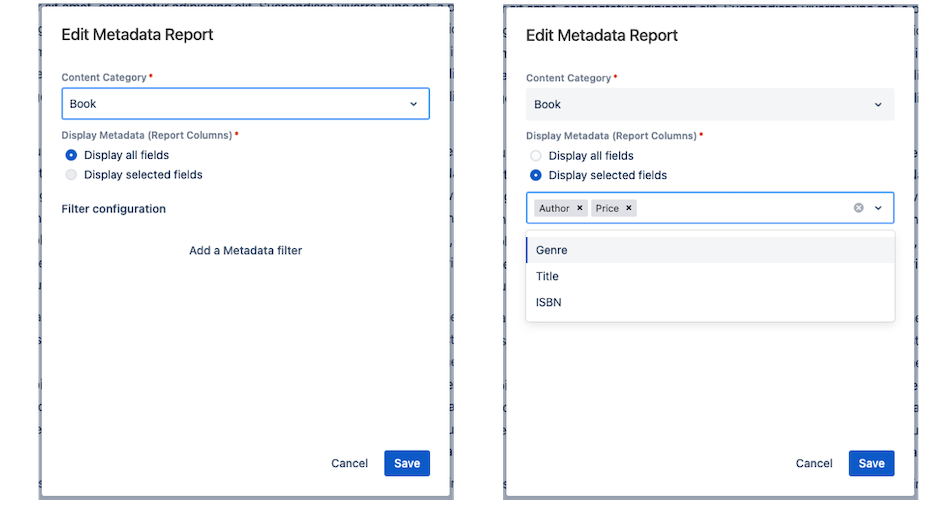
Task: Select 'Display all fields' in the dialog with Genre list
Action: coord(536,156)
